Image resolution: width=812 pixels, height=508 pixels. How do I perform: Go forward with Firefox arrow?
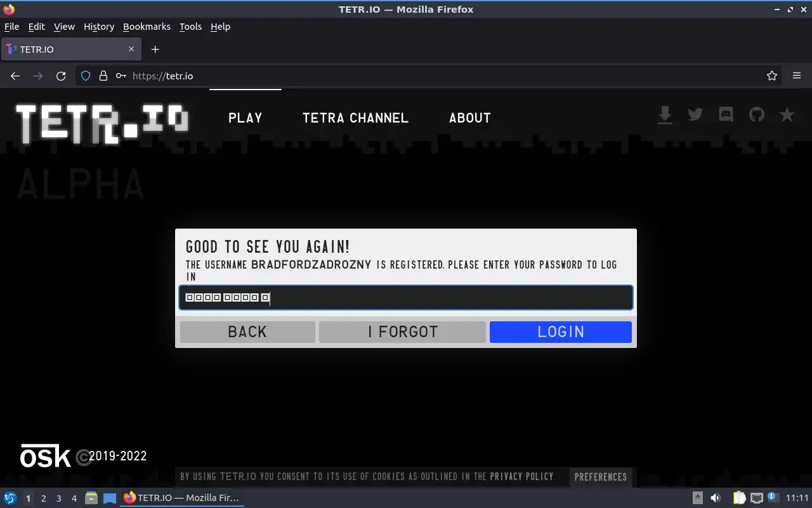pyautogui.click(x=38, y=76)
